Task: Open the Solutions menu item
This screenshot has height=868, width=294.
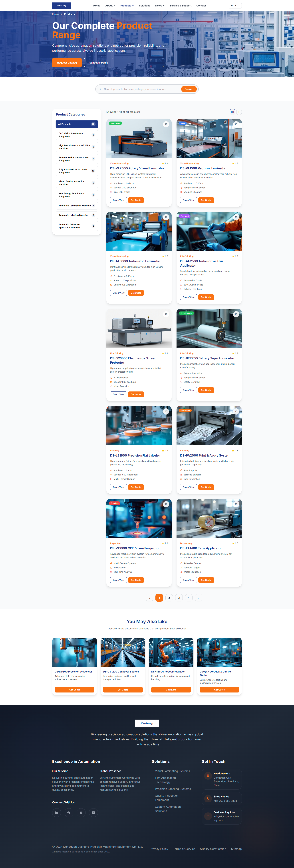Action: pyautogui.click(x=145, y=6)
